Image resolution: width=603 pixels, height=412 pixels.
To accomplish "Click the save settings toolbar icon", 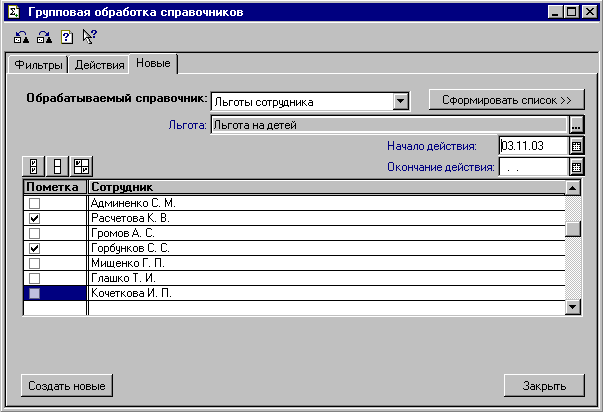I will coord(44,37).
